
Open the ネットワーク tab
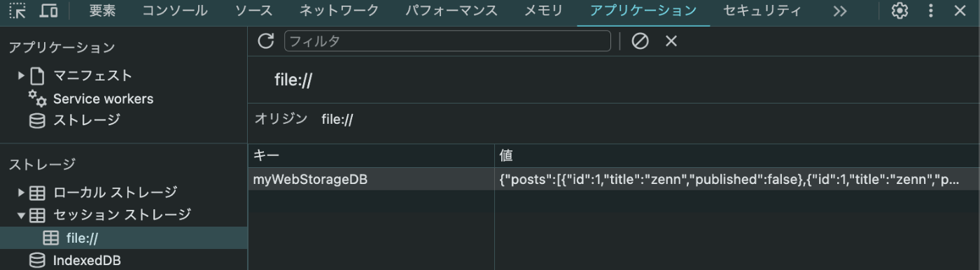pyautogui.click(x=339, y=10)
